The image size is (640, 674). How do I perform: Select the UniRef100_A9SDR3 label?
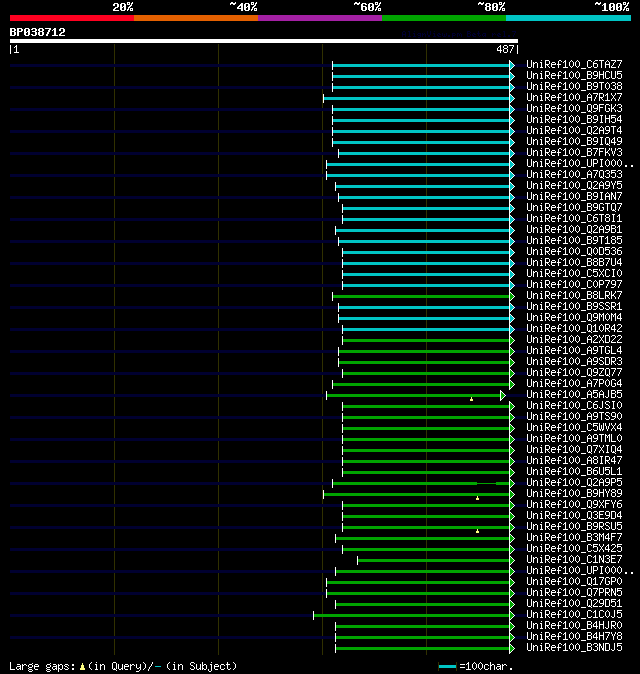[574, 362]
